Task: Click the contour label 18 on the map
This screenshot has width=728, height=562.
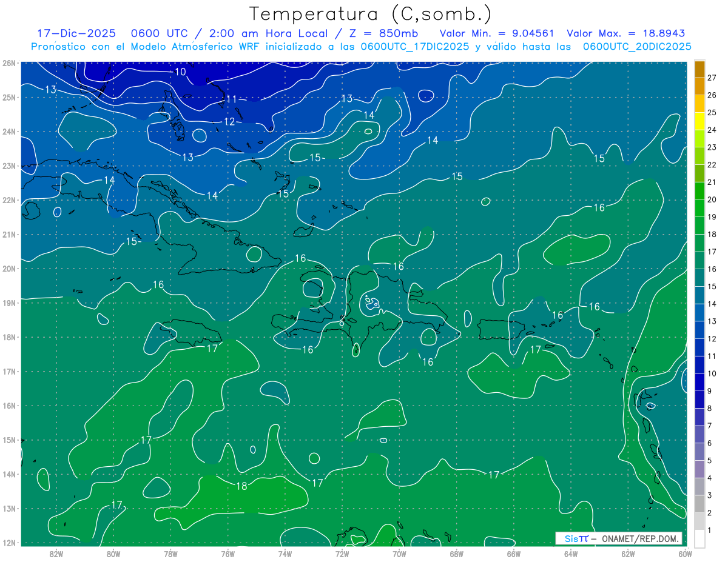Action: 241,486
